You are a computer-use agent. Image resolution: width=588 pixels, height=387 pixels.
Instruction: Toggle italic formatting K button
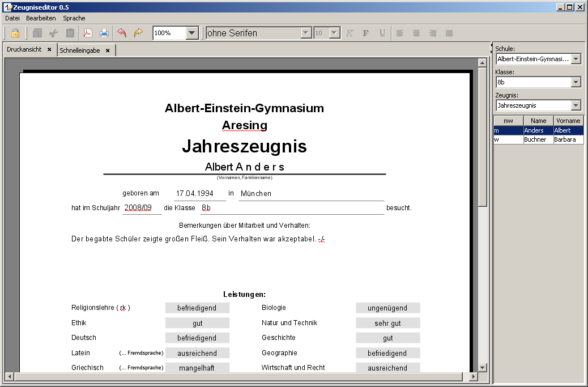point(350,33)
